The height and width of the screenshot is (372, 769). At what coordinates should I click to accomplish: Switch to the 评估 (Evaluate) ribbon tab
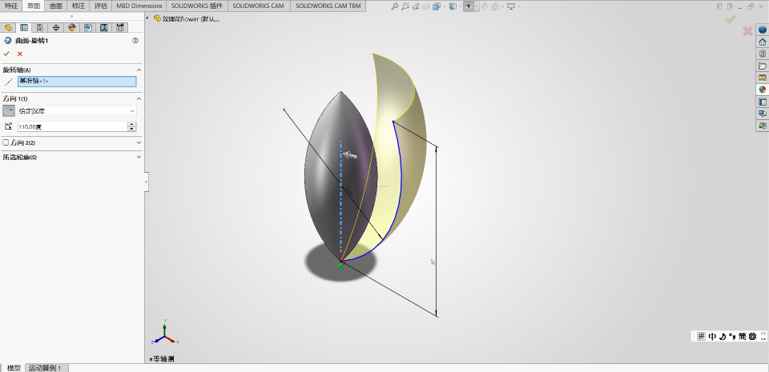101,6
